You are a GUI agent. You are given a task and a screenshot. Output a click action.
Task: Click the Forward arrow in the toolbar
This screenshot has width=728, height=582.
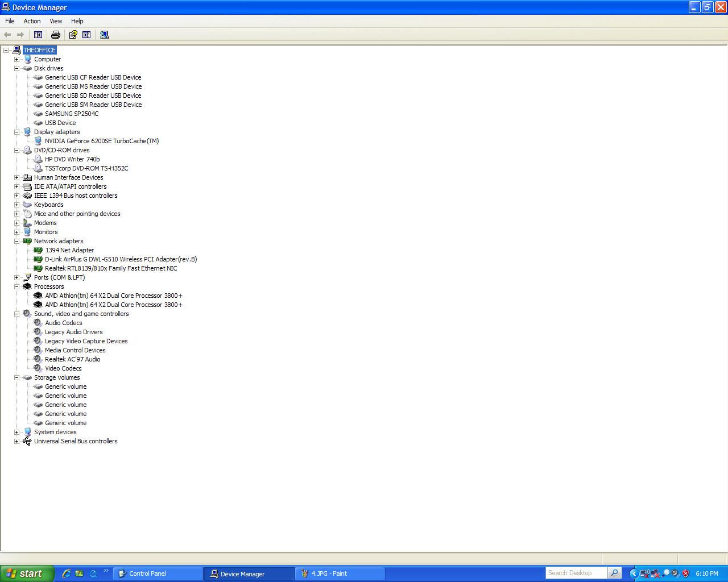click(x=20, y=35)
